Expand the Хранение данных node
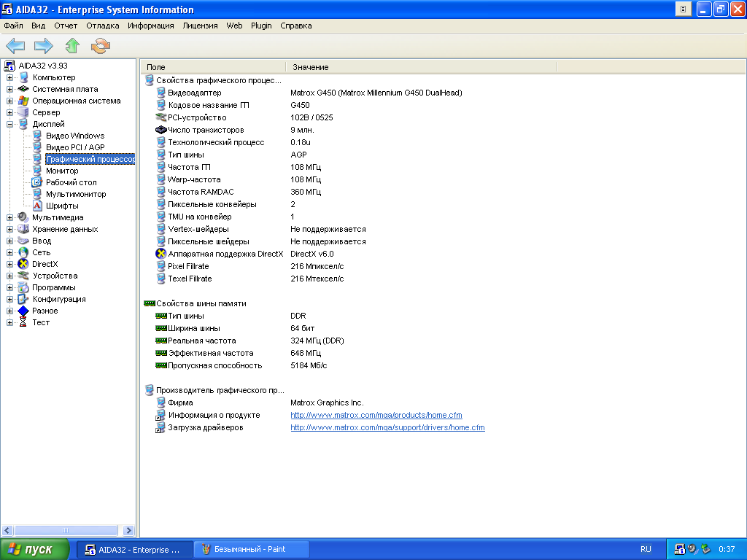This screenshot has height=560, width=747. [10, 229]
